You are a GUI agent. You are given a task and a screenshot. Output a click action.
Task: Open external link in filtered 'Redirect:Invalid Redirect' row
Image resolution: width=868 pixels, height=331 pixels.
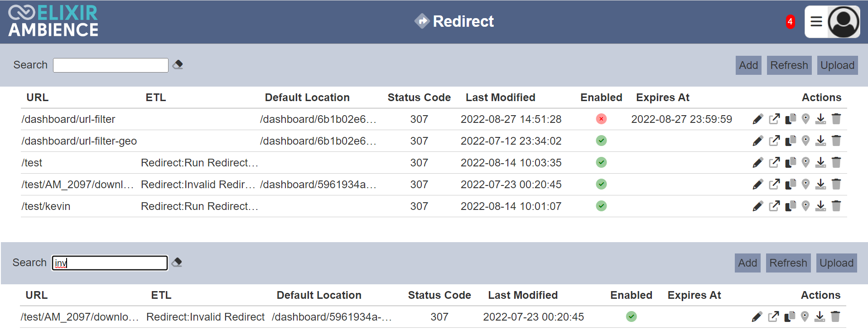point(773,317)
